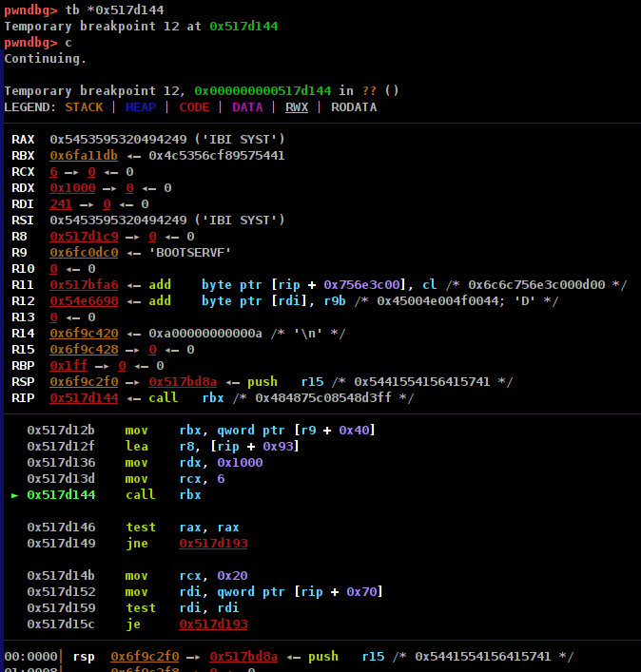This screenshot has height=672, width=641.
Task: Click the command text 'tb *0x517d144'
Action: click(x=114, y=10)
